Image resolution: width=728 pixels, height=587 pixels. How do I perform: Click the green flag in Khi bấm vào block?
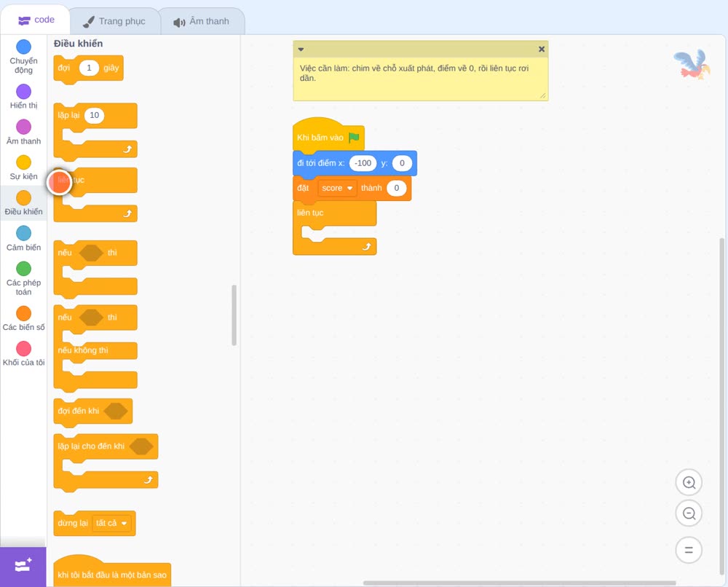coord(355,138)
